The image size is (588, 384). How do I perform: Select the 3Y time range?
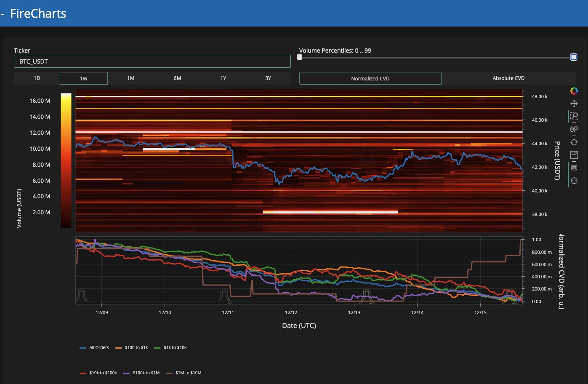(268, 78)
